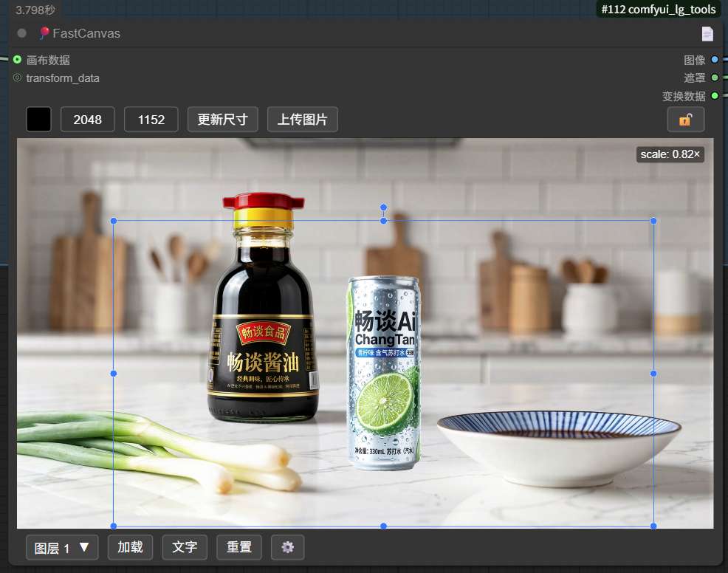This screenshot has height=573, width=728.
Task: Click the 文字 text button
Action: coord(185,547)
